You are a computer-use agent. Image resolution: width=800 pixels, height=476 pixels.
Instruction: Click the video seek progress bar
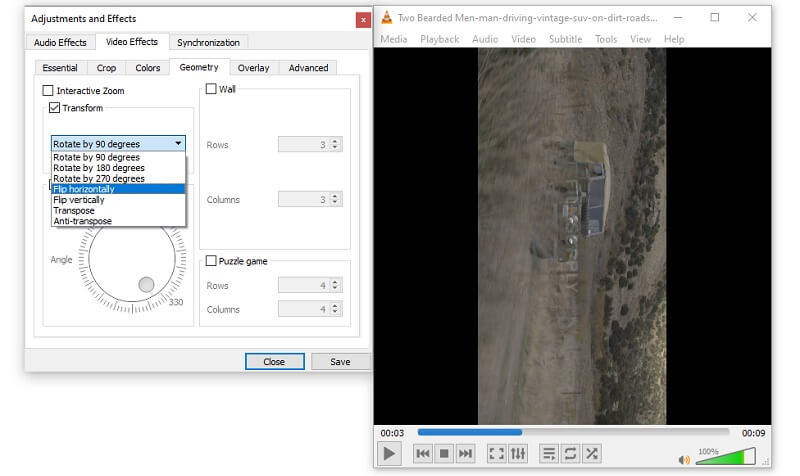pos(573,432)
